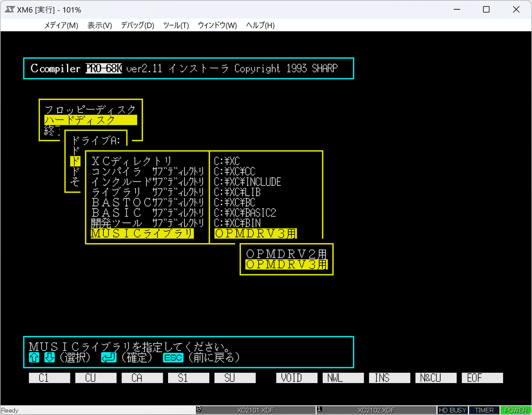532x415 pixels.
Task: Click path C:¥XC¥LIB
Action: (237, 192)
